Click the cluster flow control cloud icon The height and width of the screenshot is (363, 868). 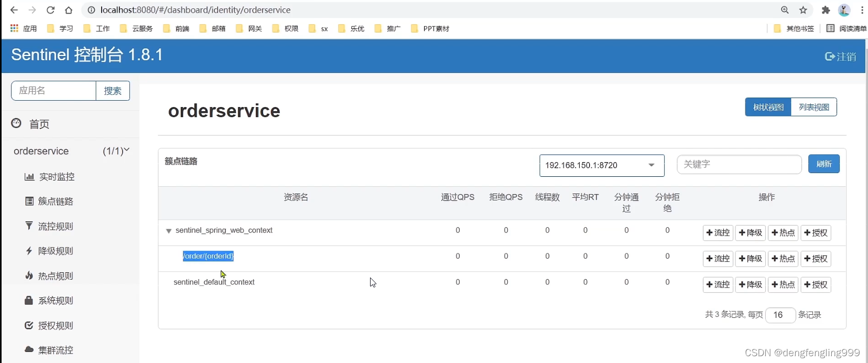(x=29, y=350)
